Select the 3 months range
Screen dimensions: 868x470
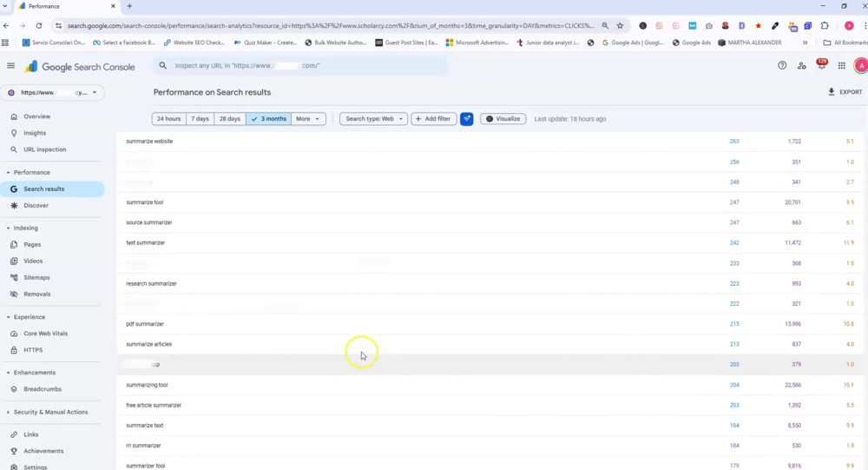pos(268,119)
